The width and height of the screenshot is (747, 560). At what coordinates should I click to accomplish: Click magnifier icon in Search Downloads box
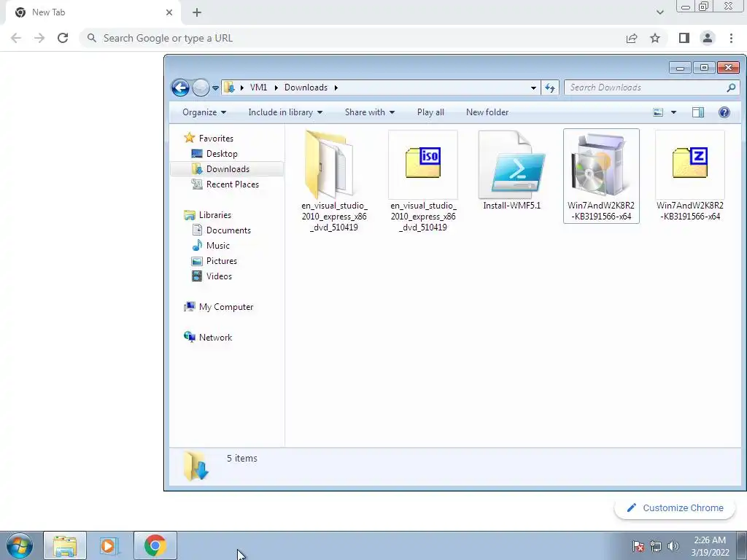tap(731, 87)
